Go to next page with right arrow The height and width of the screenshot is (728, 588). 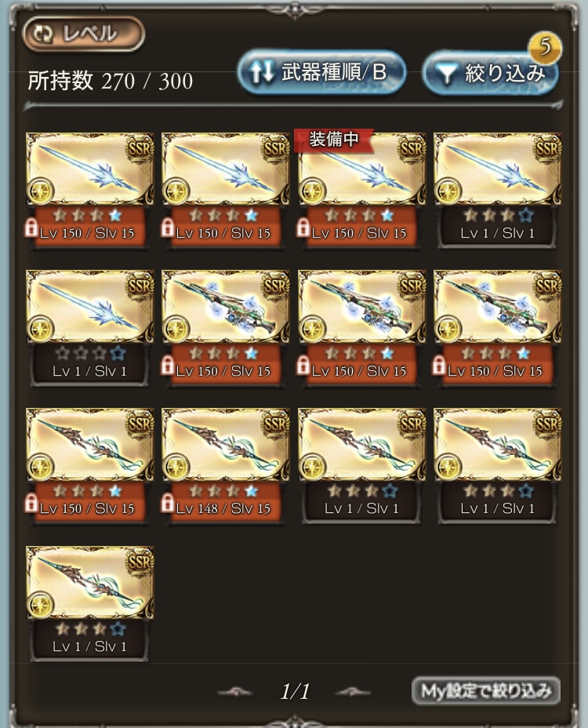pyautogui.click(x=353, y=692)
